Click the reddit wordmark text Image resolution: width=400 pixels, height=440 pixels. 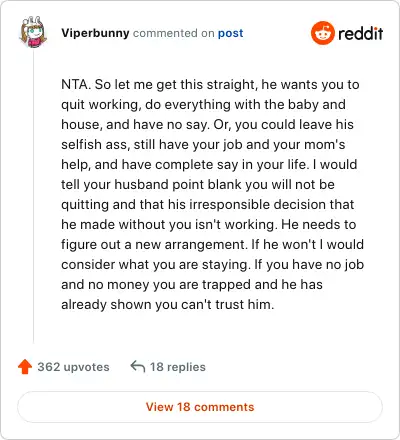(x=361, y=33)
